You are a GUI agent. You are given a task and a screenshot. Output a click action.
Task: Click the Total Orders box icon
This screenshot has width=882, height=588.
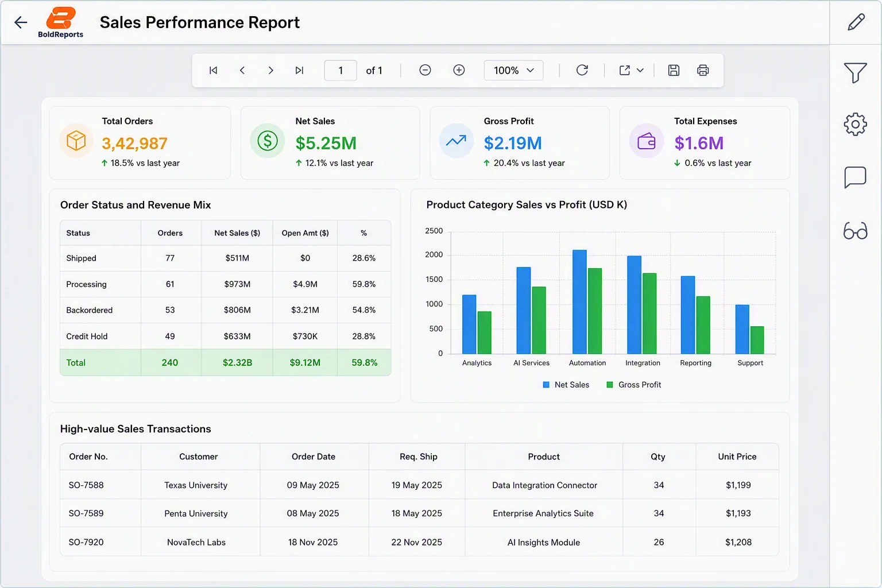pos(76,141)
